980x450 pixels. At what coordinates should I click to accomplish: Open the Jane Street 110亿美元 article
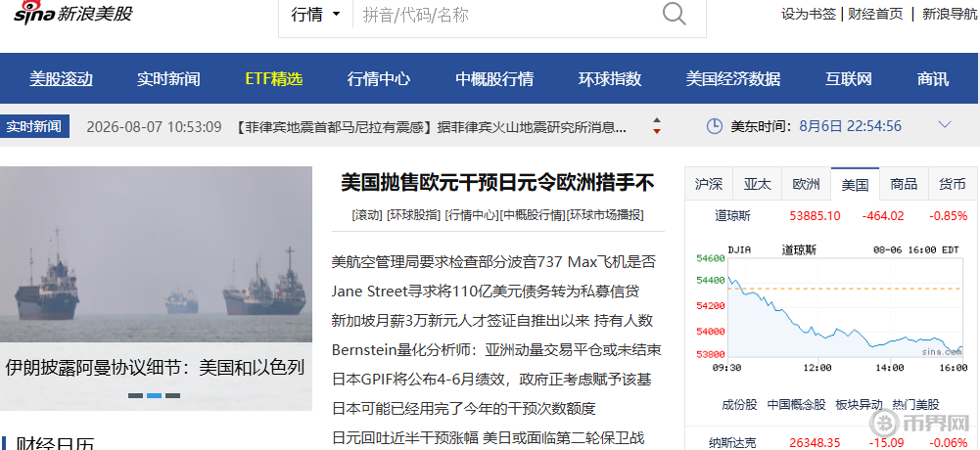pos(486,291)
